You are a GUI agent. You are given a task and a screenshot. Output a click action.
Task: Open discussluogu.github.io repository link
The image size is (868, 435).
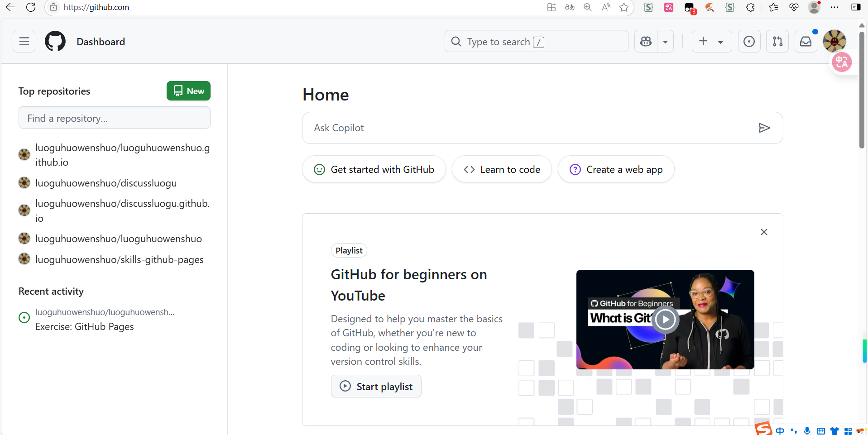123,210
